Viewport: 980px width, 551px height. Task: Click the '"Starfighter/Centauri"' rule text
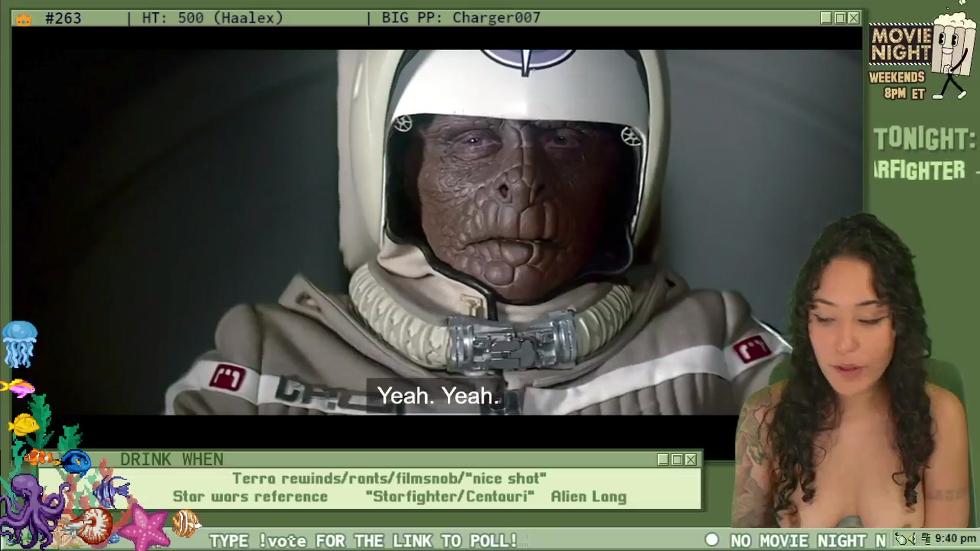(x=450, y=496)
